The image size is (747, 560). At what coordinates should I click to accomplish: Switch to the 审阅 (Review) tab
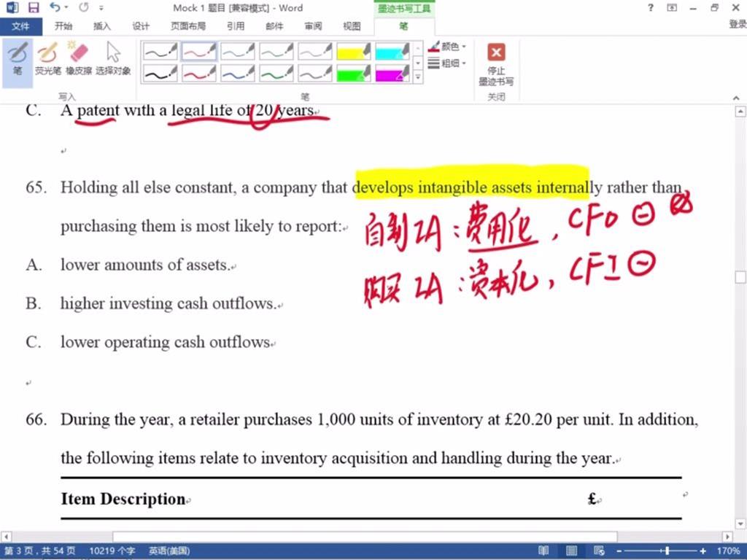(x=313, y=26)
